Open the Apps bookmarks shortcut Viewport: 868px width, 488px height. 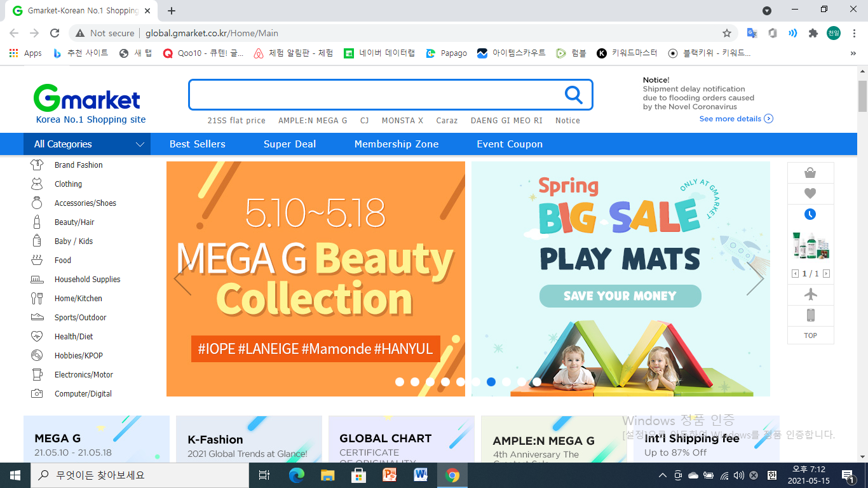[25, 53]
